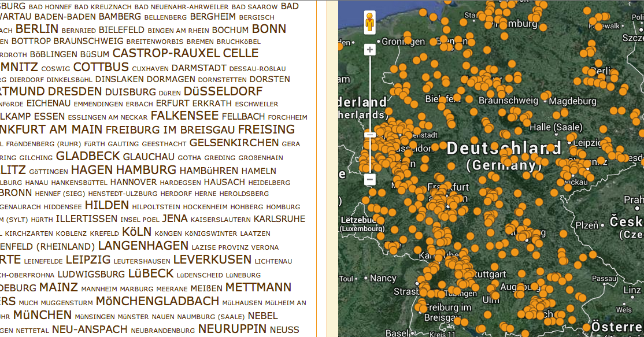This screenshot has height=337, width=644.
Task: Choose the LEIPZIG tag in the cloud
Action: (88, 260)
